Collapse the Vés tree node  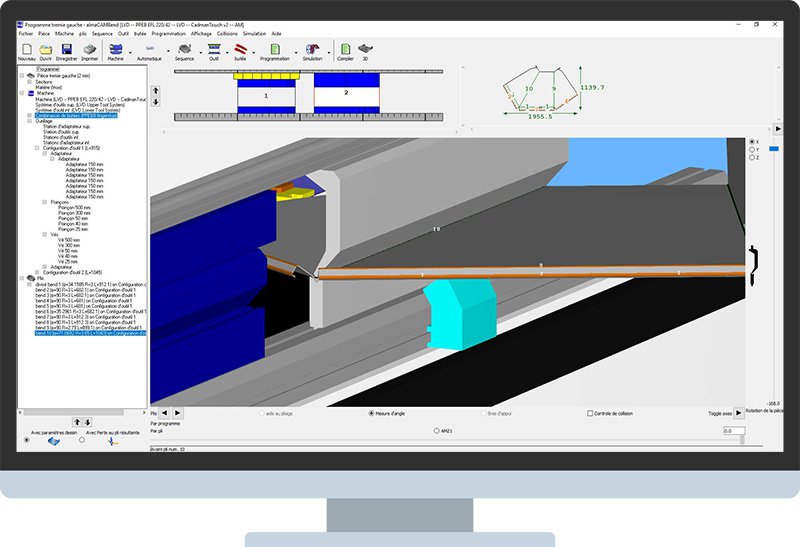[x=44, y=234]
